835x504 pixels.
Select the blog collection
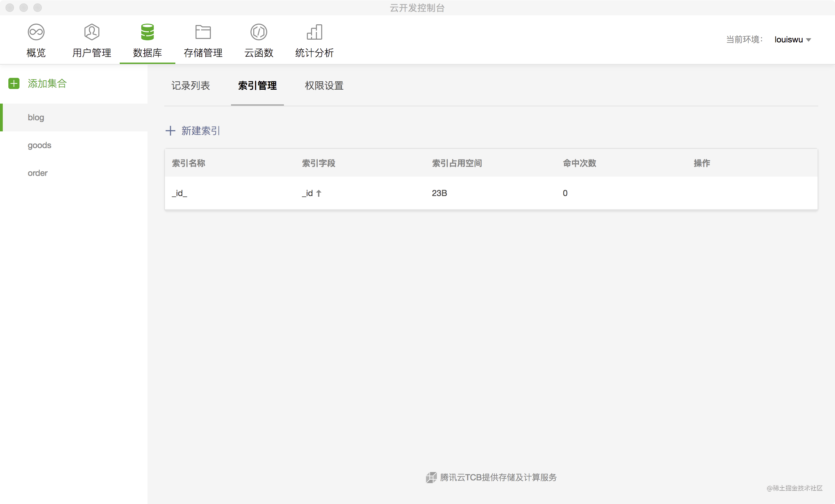(x=74, y=117)
